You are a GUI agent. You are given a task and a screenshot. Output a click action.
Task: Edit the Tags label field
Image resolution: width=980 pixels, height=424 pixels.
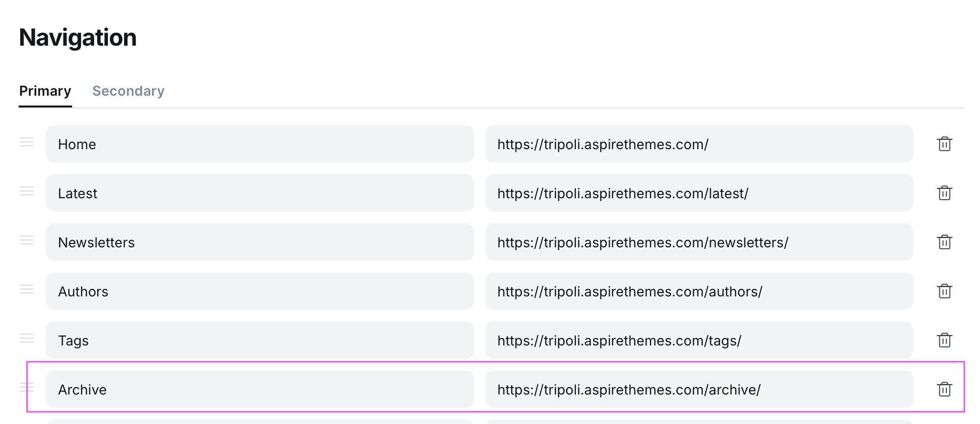260,340
